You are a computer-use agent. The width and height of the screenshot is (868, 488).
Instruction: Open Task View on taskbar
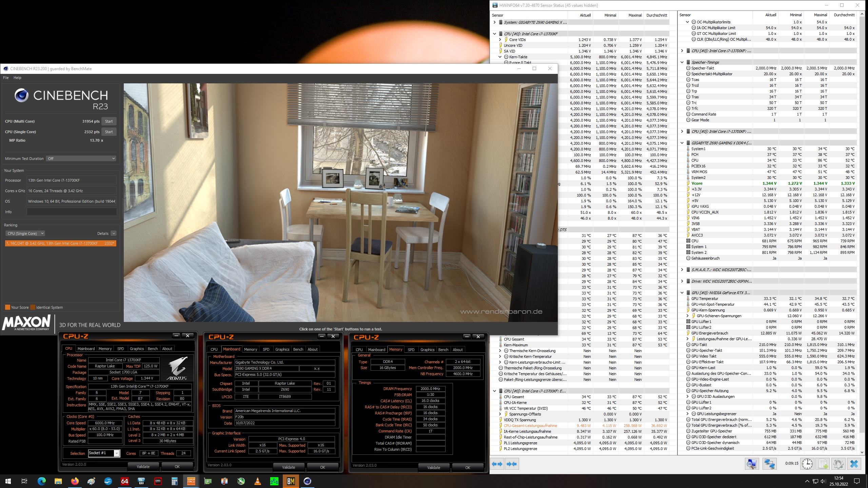click(24, 481)
